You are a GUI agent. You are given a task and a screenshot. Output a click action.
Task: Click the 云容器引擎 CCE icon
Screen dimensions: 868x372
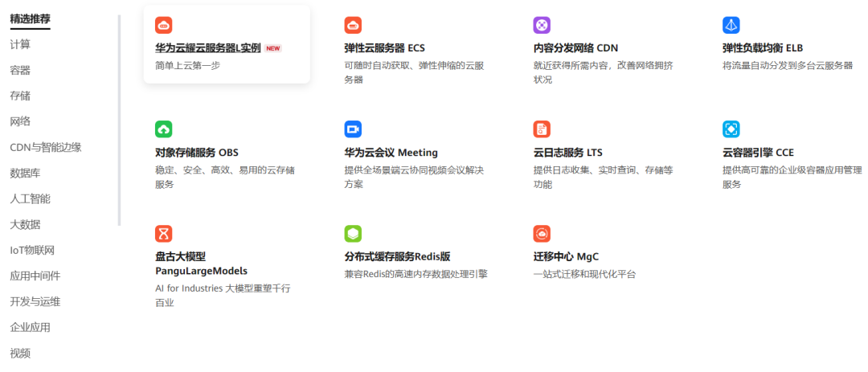coord(731,129)
